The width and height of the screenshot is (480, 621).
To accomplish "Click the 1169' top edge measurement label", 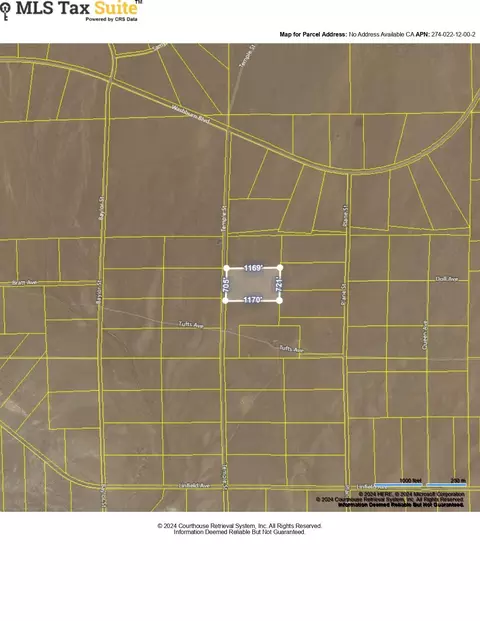I will click(x=253, y=268).
